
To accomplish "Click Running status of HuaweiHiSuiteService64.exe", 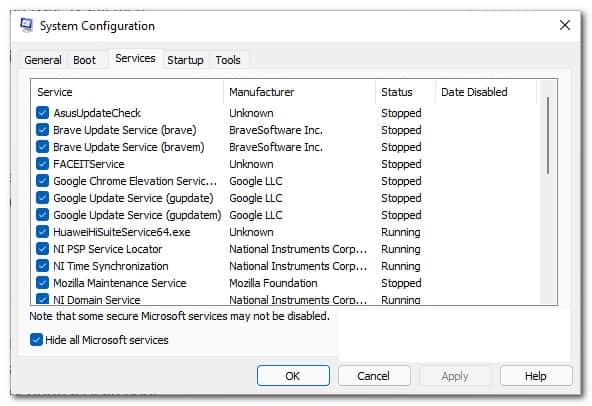I will [401, 232].
